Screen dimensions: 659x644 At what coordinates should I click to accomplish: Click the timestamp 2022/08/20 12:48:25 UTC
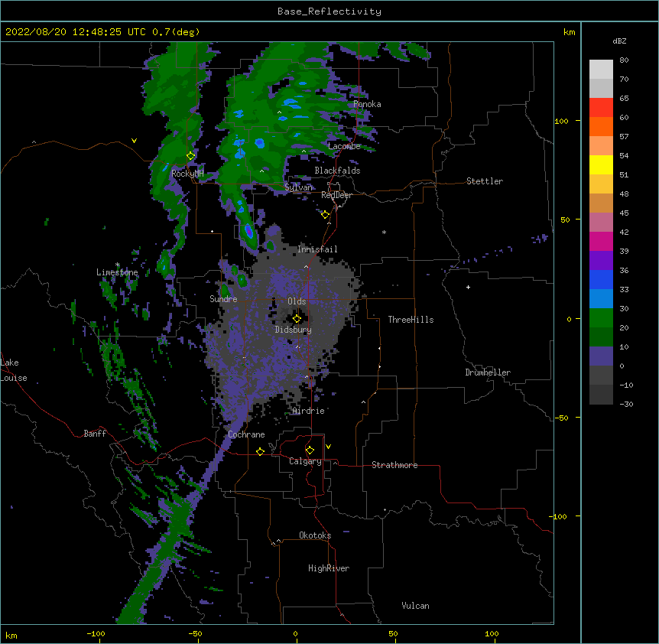76,32
